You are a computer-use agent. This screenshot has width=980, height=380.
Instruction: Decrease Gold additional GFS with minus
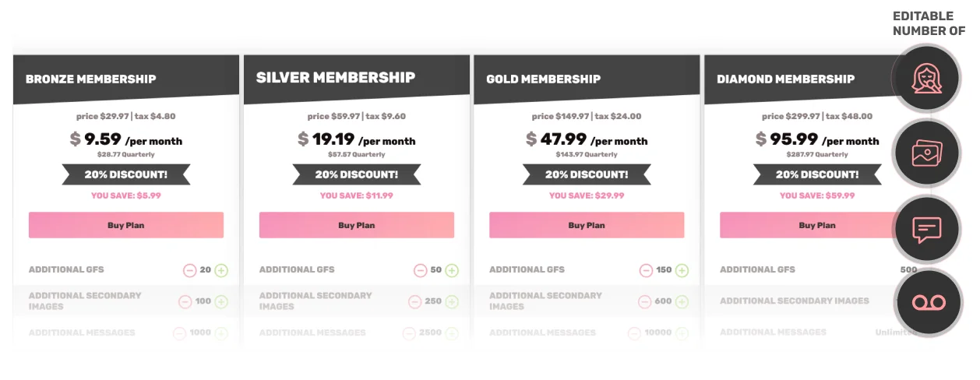[646, 270]
